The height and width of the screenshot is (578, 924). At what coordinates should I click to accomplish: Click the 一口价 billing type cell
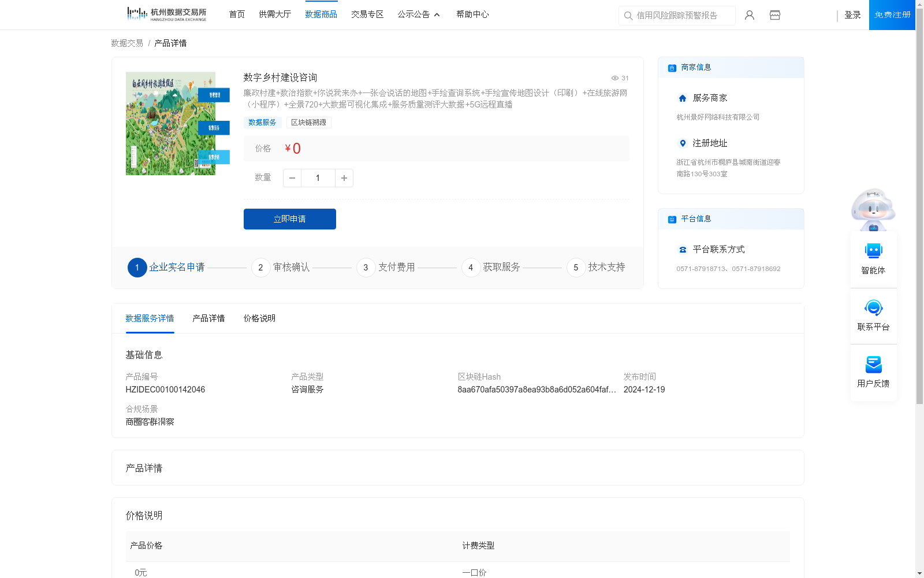474,572
